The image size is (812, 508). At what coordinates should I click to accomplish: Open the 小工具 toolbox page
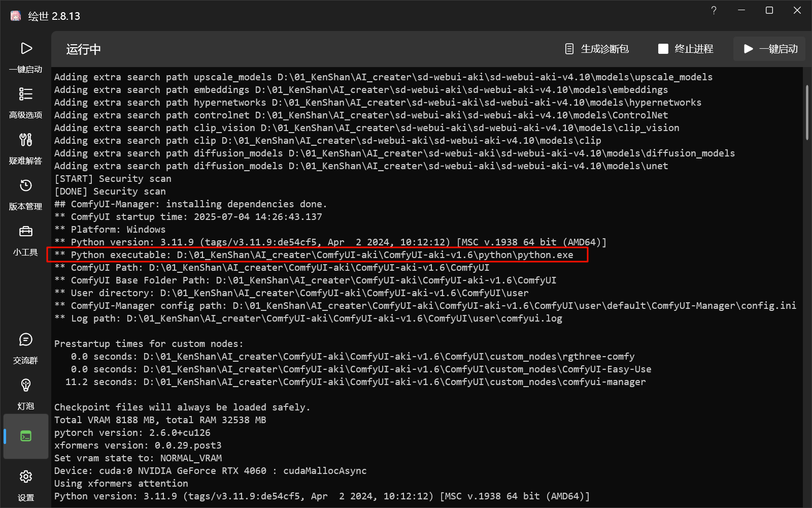tap(26, 240)
